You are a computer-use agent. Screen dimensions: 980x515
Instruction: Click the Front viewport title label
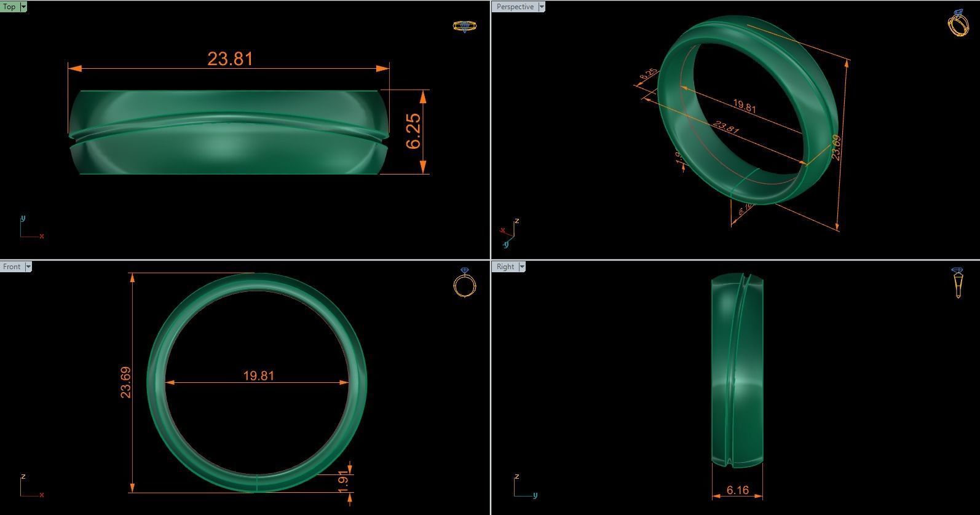coord(12,267)
